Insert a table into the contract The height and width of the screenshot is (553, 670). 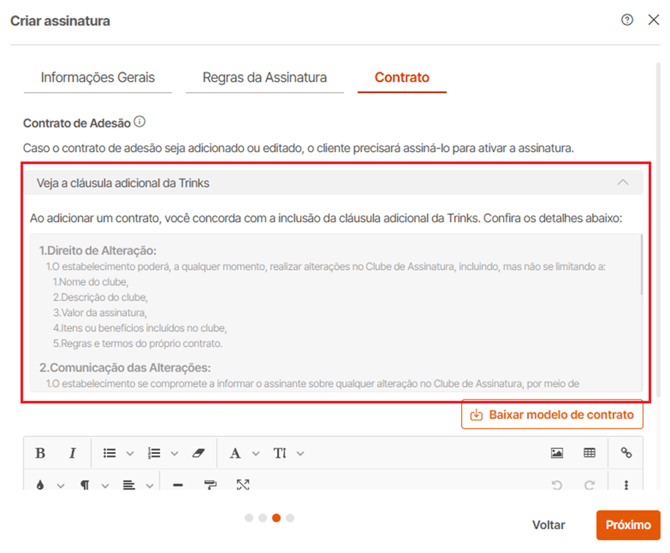pyautogui.click(x=590, y=453)
